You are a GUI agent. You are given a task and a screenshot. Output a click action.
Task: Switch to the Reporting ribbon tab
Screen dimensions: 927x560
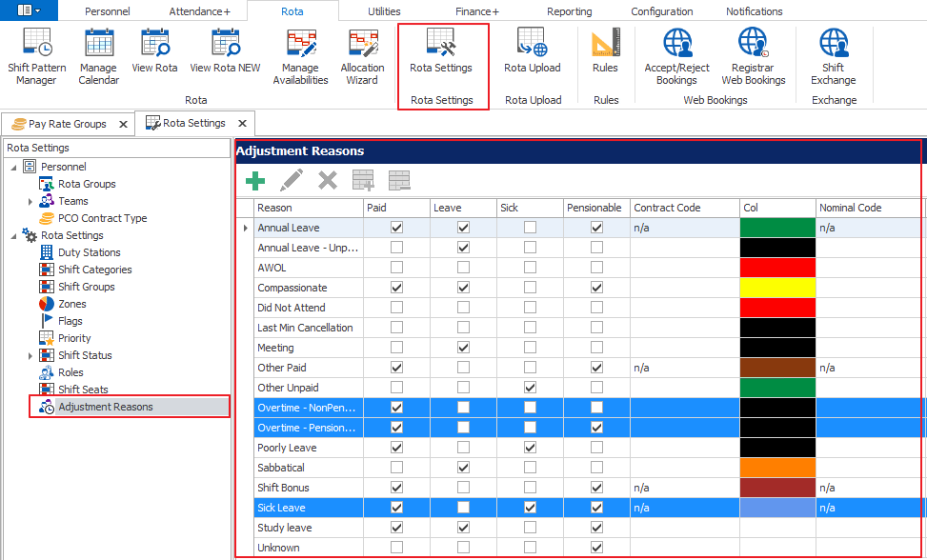pos(569,11)
